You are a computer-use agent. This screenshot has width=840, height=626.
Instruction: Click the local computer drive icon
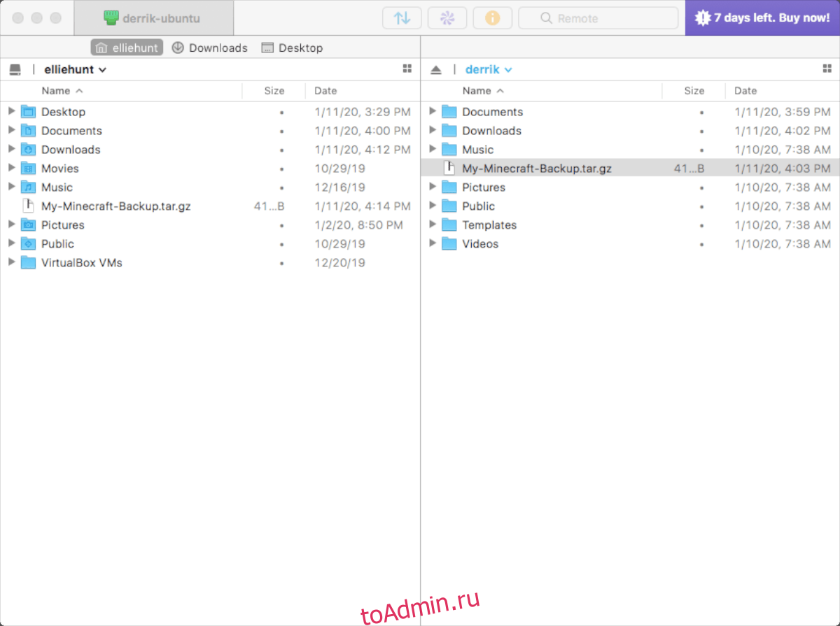coord(15,70)
